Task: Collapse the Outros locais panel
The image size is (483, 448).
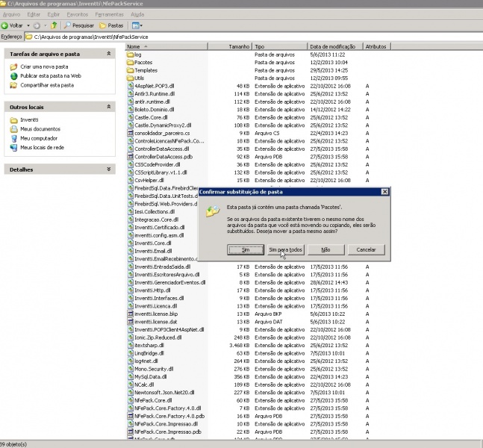Action: [x=108, y=108]
